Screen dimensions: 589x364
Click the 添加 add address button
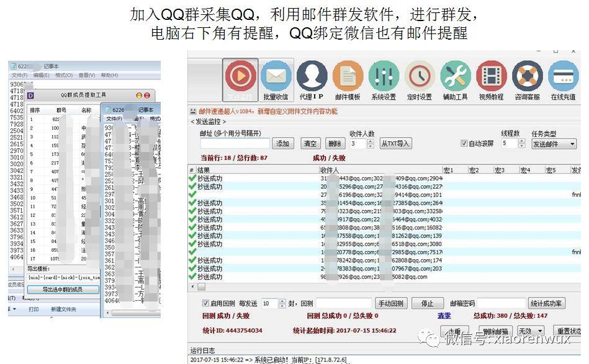click(282, 143)
